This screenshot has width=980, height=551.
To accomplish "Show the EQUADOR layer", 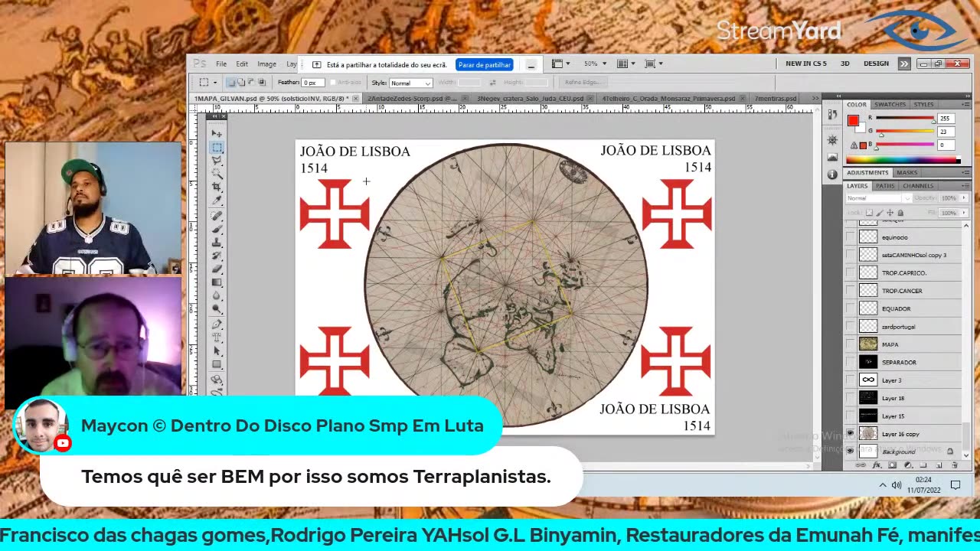I will point(850,308).
